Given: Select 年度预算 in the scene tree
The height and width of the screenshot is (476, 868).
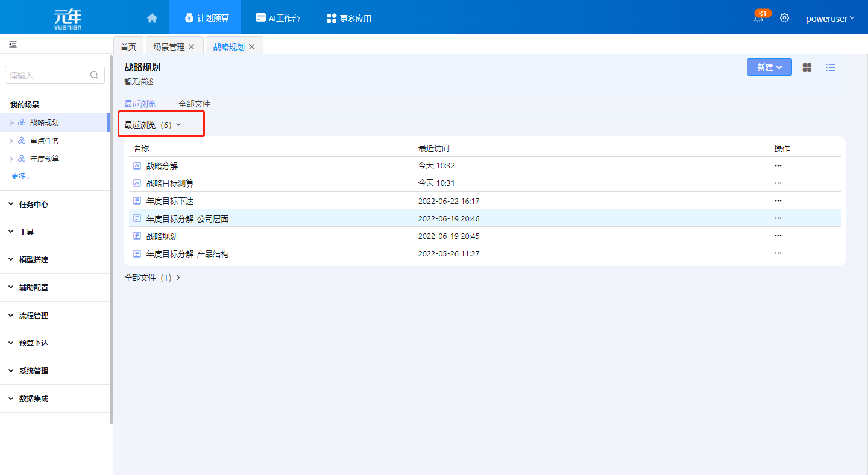Looking at the screenshot, I should click(x=45, y=159).
